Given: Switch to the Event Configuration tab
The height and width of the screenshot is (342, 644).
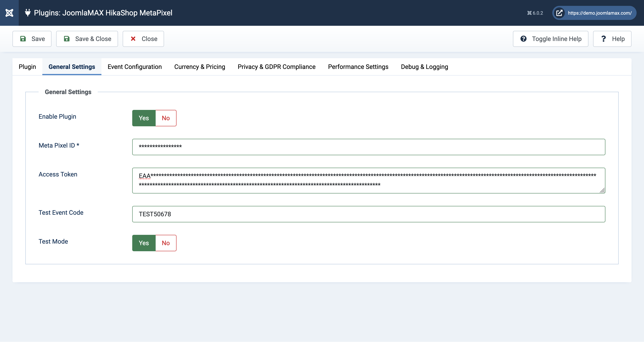Looking at the screenshot, I should (135, 67).
